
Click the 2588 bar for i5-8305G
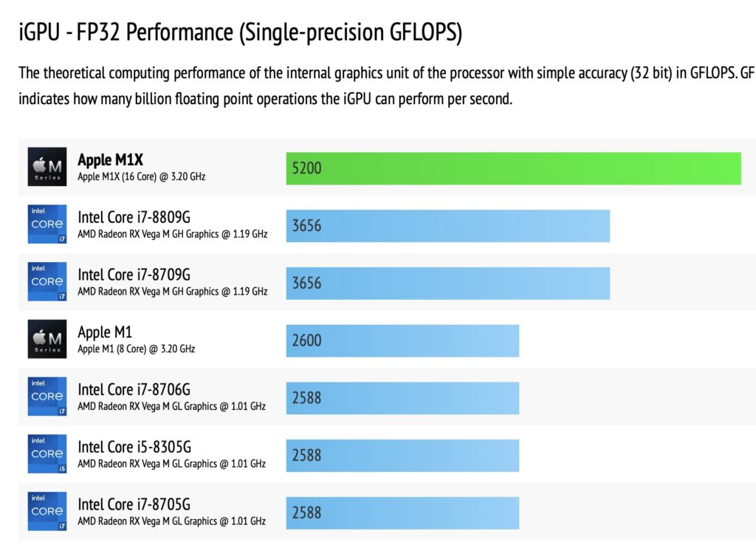pos(402,456)
